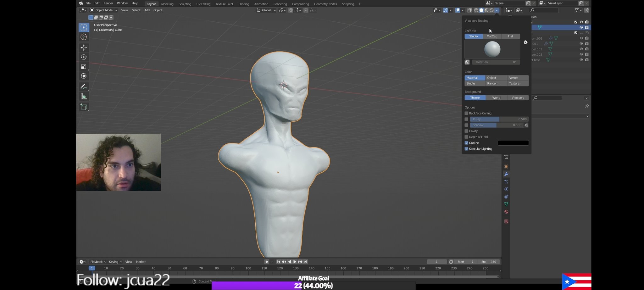The image size is (644, 290).
Task: Switch to the Geometry Nodes workspace tab
Action: pos(325,4)
